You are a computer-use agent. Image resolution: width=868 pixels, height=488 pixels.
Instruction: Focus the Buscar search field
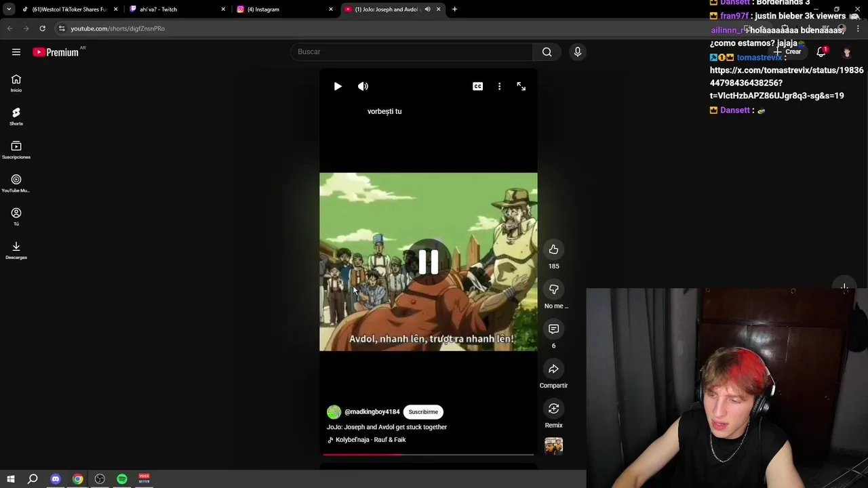412,52
